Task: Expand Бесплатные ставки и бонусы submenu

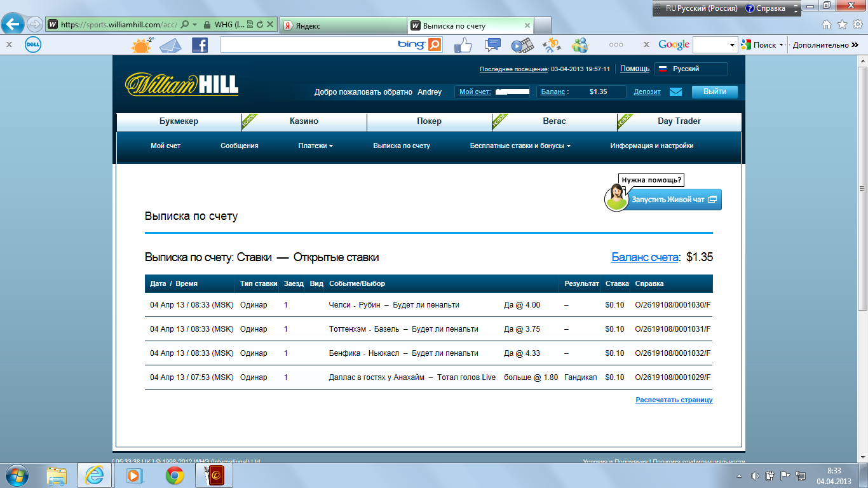Action: (520, 146)
